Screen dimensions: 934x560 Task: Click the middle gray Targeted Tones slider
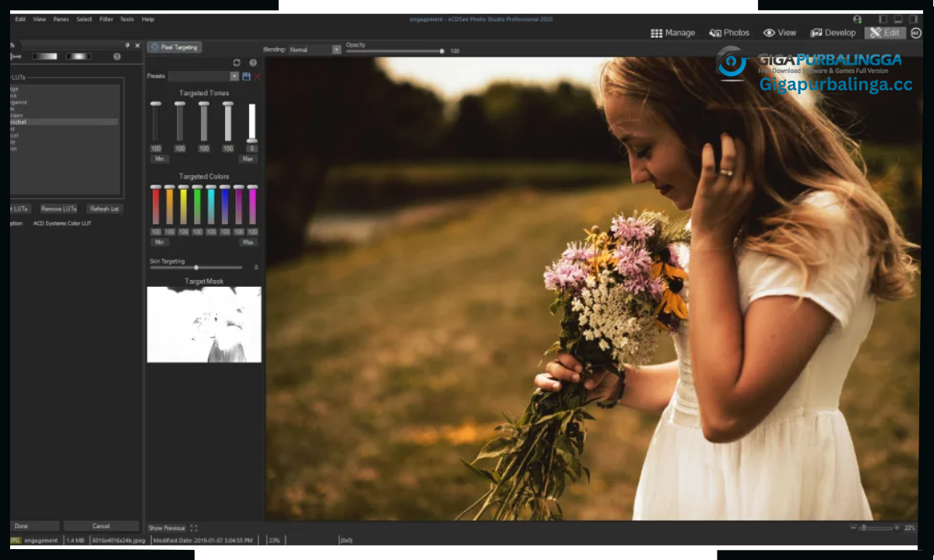pos(204,121)
